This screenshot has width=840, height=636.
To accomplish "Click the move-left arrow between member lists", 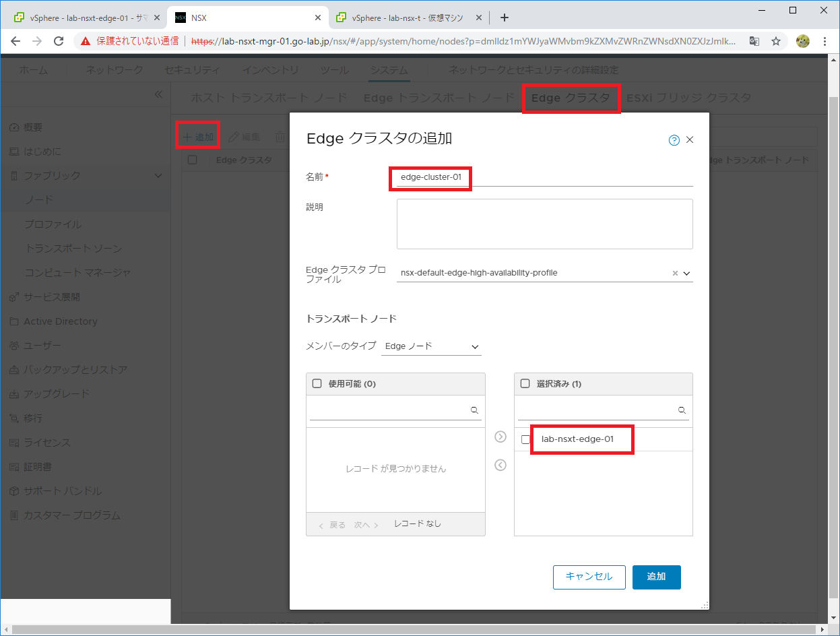I will click(x=500, y=465).
